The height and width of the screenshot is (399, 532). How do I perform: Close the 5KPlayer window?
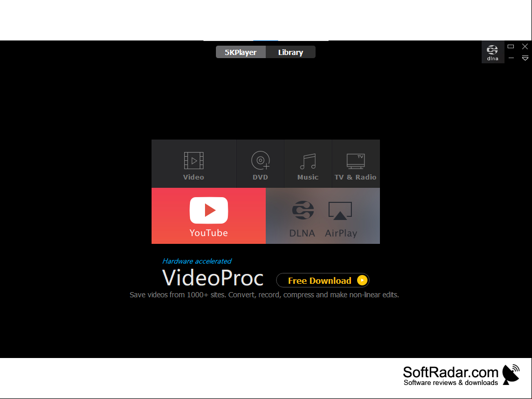(525, 47)
